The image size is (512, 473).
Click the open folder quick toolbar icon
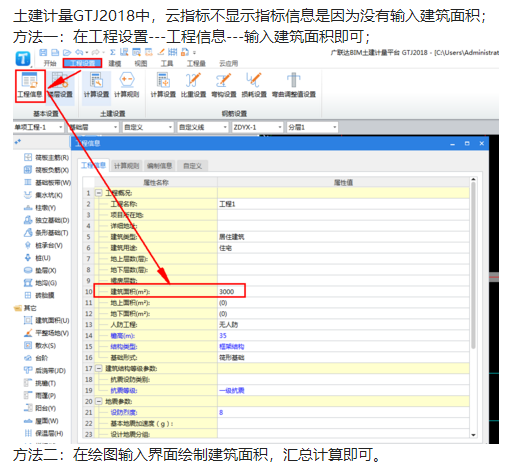pos(67,52)
